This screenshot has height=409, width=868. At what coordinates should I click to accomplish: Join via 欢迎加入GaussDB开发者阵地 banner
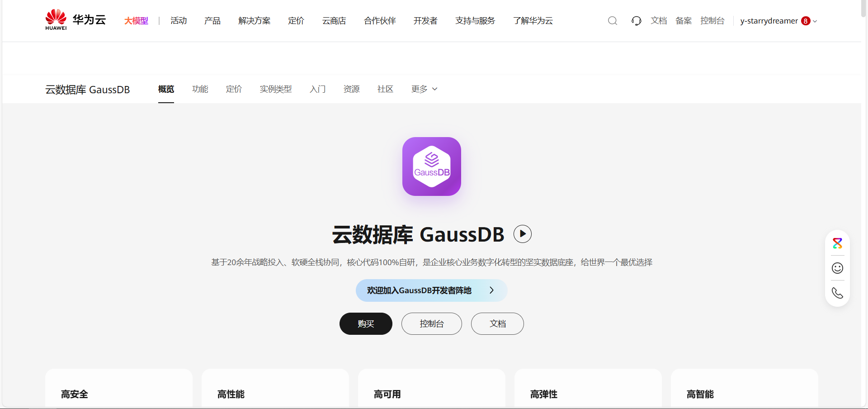click(432, 290)
